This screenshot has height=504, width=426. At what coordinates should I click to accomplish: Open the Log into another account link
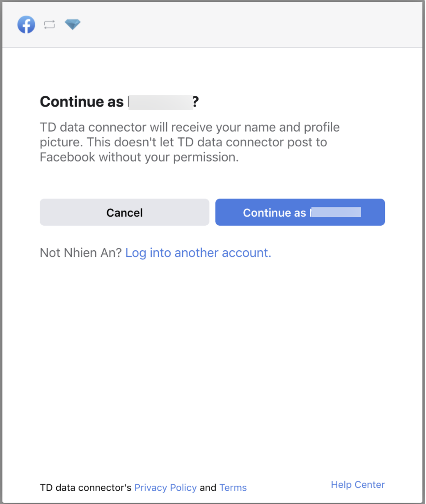[198, 253]
